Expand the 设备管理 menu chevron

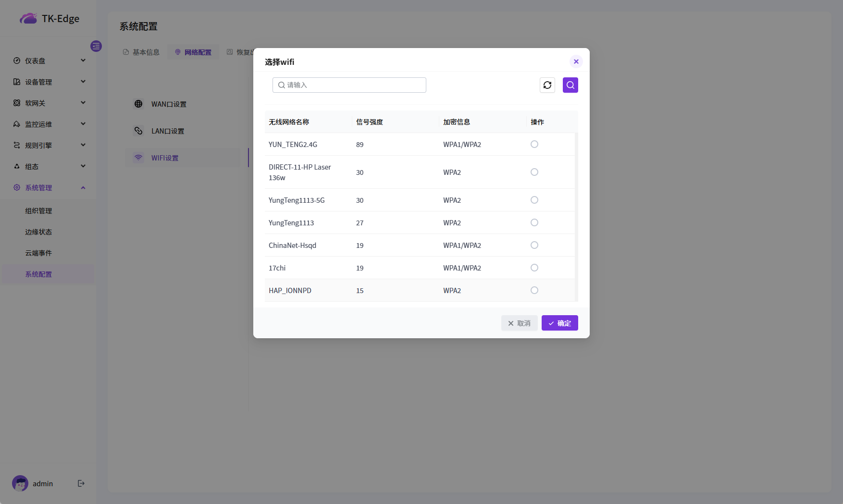tap(83, 82)
